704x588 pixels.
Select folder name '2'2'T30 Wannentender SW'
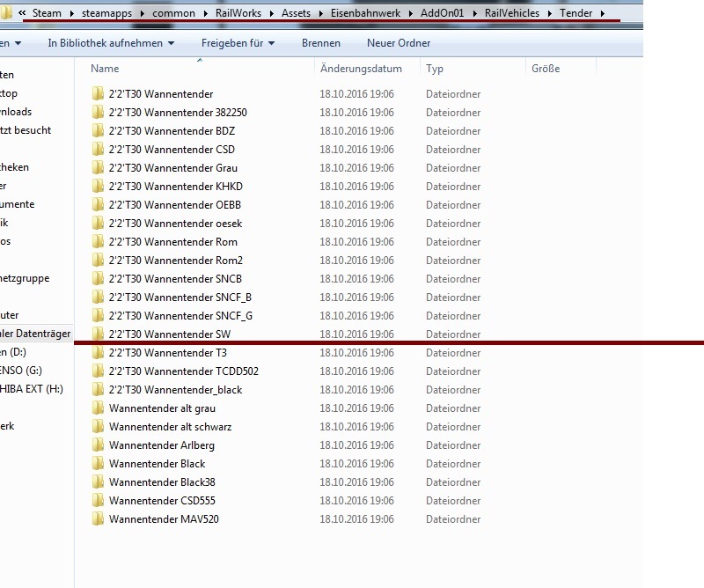(170, 334)
